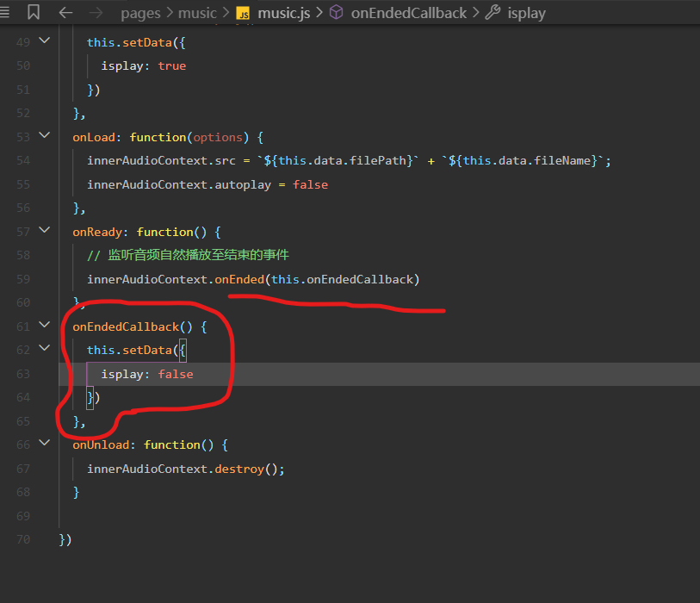Click the Chinese comment on line 58
Image resolution: width=700 pixels, height=603 pixels.
click(x=188, y=255)
